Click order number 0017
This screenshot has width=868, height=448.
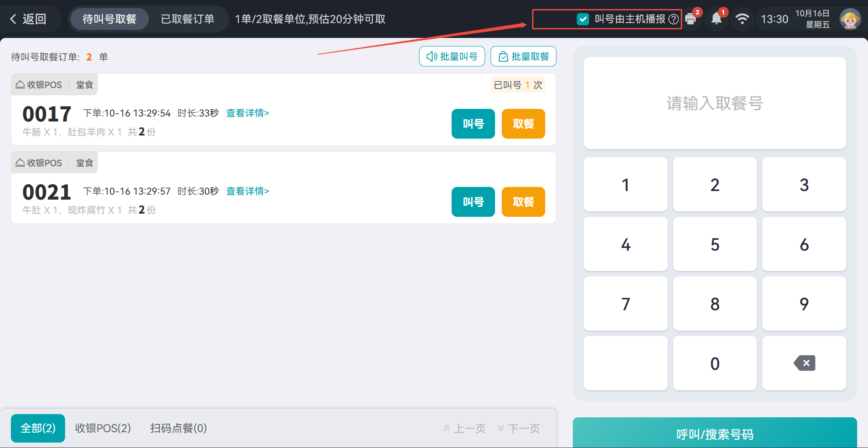47,114
